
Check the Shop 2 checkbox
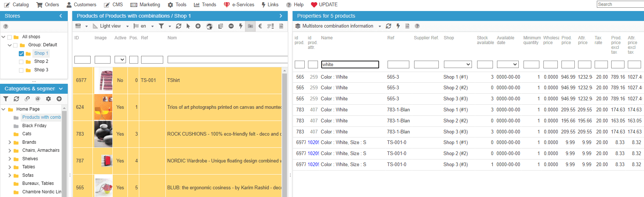pyautogui.click(x=21, y=62)
